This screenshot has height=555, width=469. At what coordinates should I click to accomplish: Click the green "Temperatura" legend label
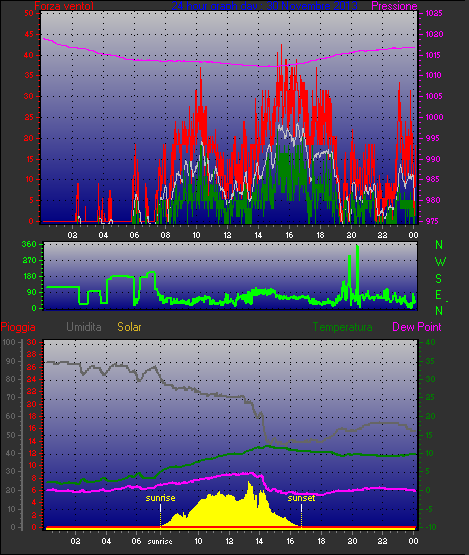pos(342,327)
